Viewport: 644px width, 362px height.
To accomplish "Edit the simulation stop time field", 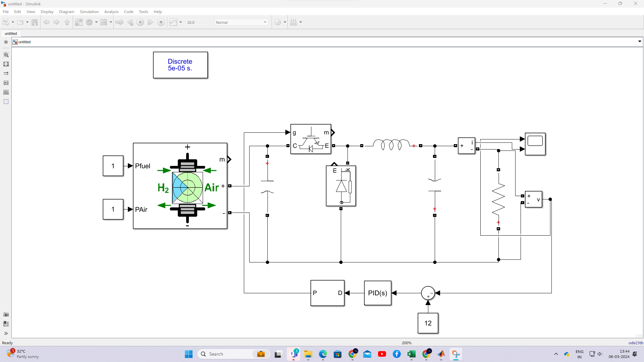I will tap(197, 22).
